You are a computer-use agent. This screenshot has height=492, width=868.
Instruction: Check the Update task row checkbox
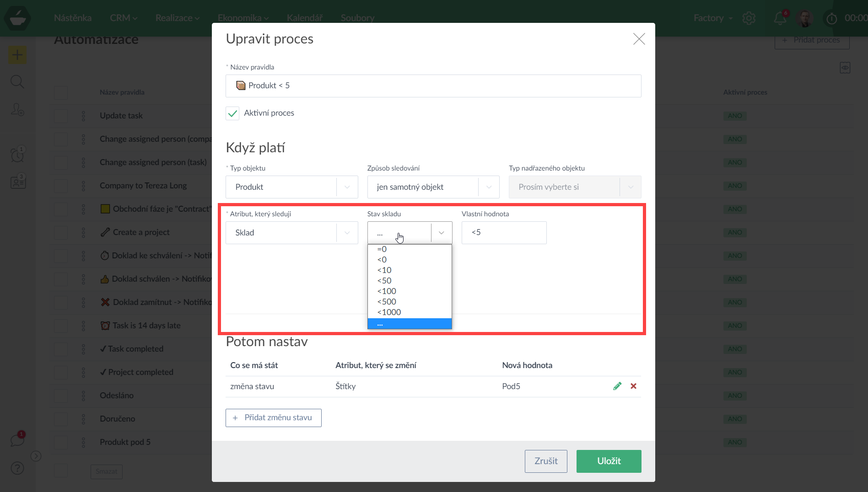tap(61, 116)
